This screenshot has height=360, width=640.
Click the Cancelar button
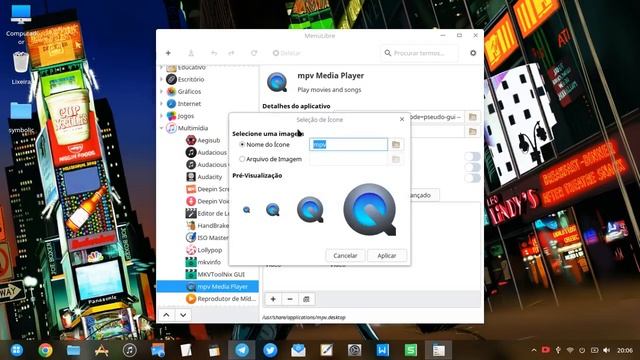(x=345, y=256)
